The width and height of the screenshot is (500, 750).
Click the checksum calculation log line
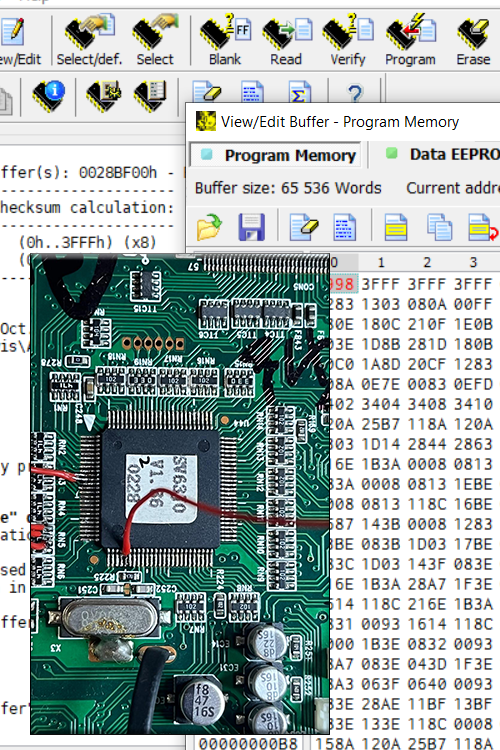pyautogui.click(x=87, y=208)
